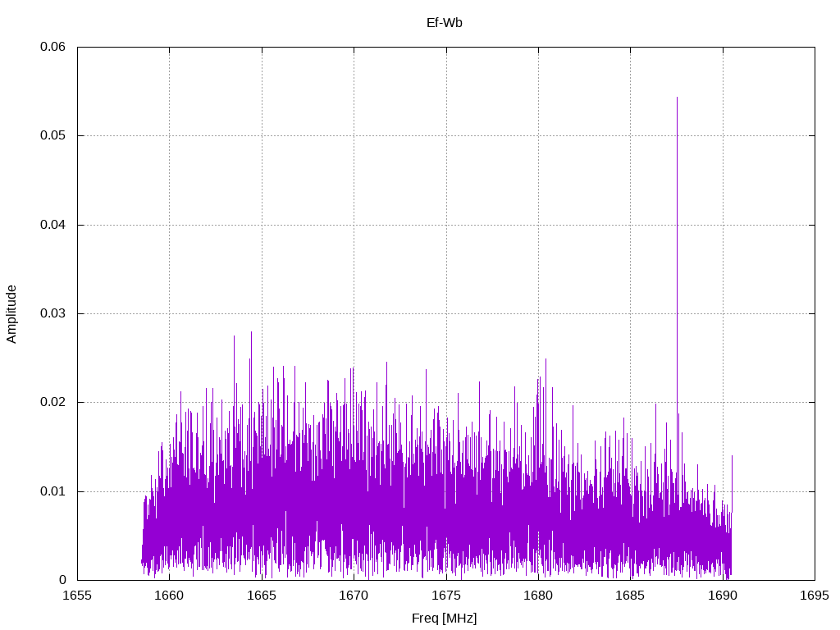840x630 pixels.
Task: Click the x-axis tick label 1660
Action: click(x=169, y=596)
